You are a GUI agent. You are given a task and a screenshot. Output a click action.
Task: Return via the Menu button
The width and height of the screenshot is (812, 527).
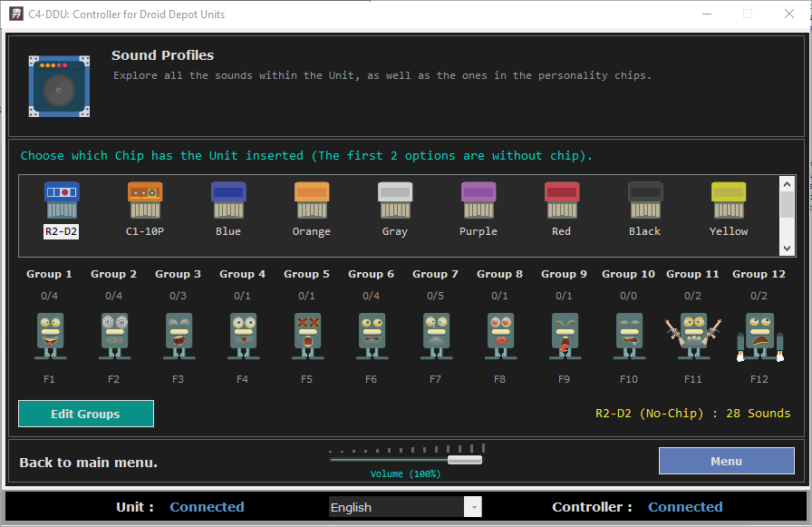727,461
